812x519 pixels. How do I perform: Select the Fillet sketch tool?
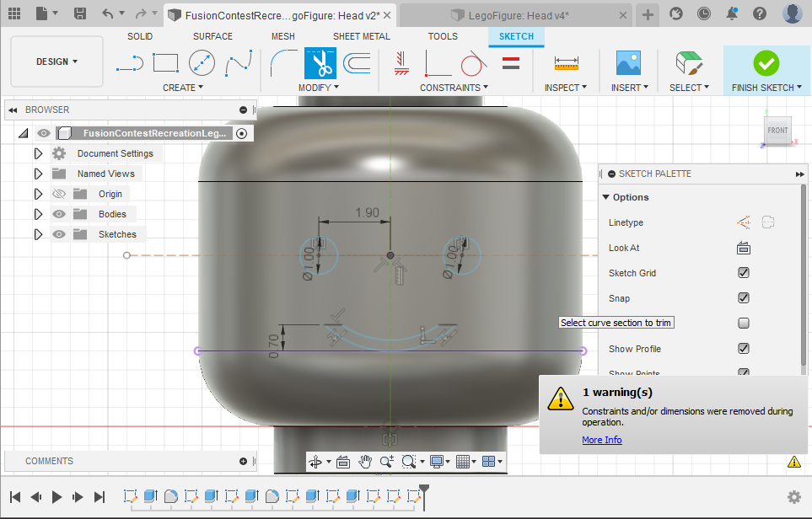[x=284, y=63]
